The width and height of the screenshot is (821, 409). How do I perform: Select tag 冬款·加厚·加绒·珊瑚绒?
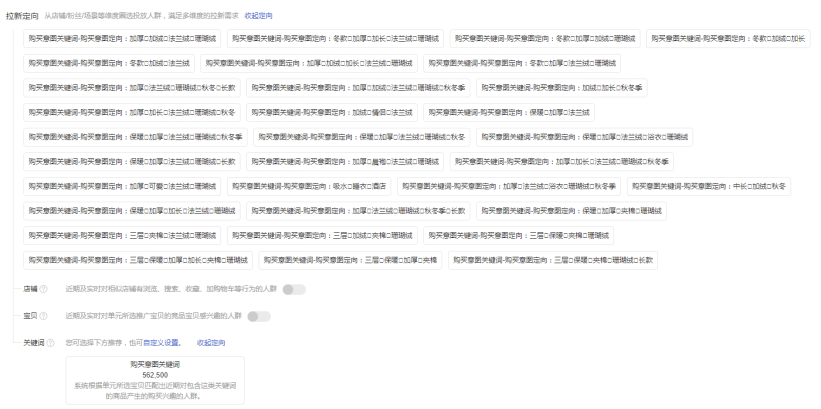[545, 39]
